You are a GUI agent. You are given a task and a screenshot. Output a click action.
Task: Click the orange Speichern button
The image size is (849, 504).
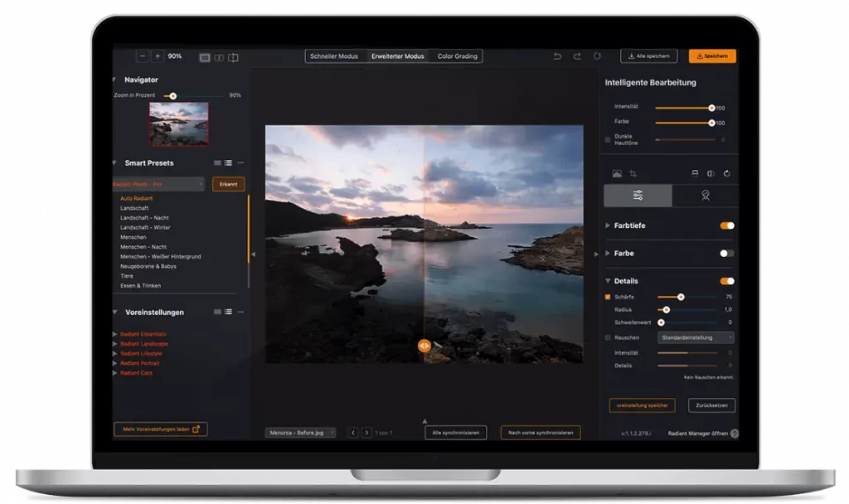click(712, 56)
